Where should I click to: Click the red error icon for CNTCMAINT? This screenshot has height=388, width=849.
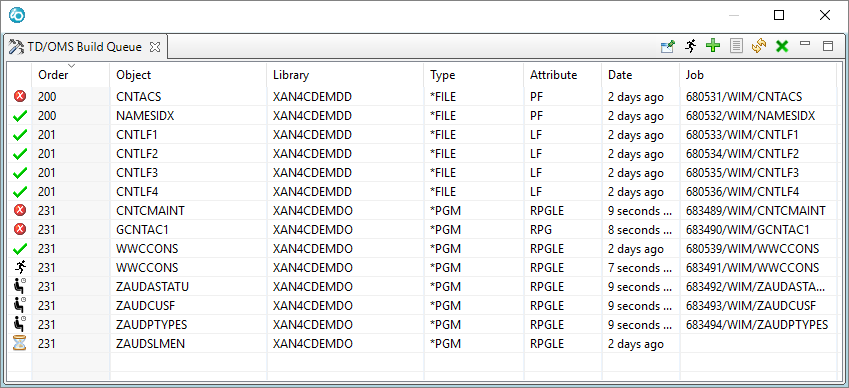click(x=20, y=211)
